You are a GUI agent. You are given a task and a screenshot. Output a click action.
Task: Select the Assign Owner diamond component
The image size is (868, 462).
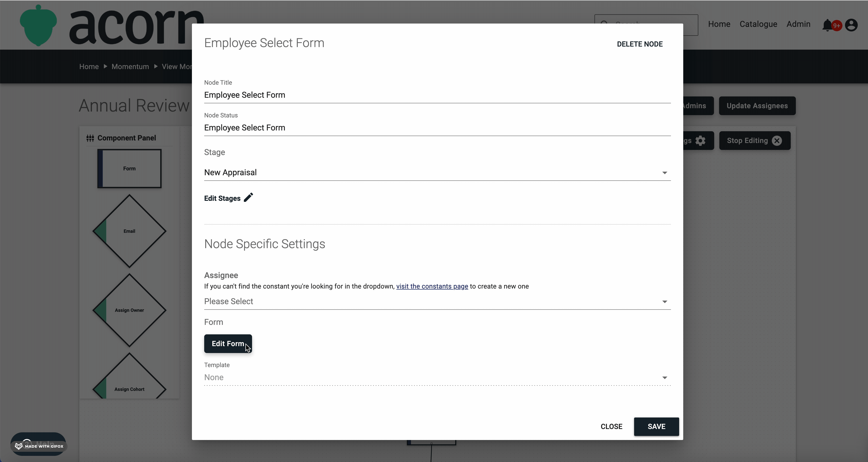coord(129,310)
